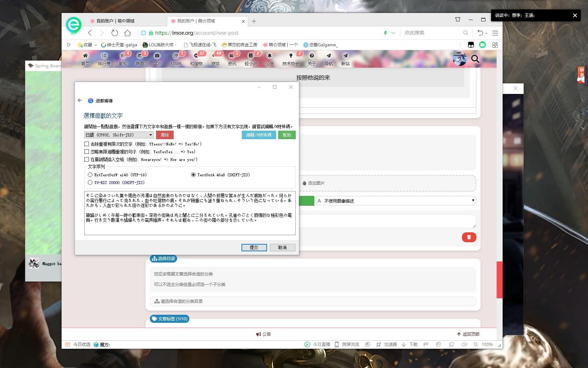
Task: Click the 100% zoom control in the status bar
Action: (487, 345)
